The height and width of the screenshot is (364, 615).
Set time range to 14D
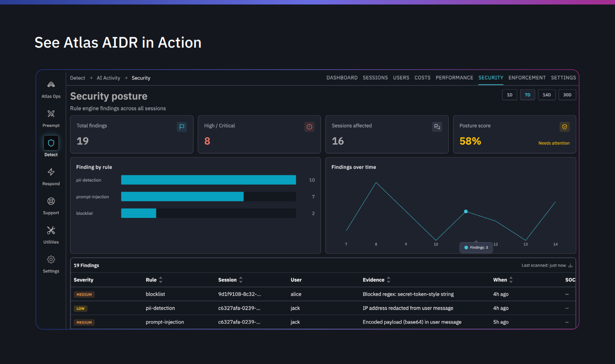[x=547, y=95]
